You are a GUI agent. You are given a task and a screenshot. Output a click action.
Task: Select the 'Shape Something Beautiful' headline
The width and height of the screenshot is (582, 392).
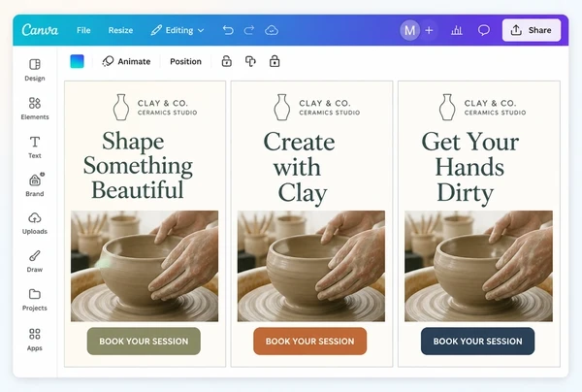point(138,166)
